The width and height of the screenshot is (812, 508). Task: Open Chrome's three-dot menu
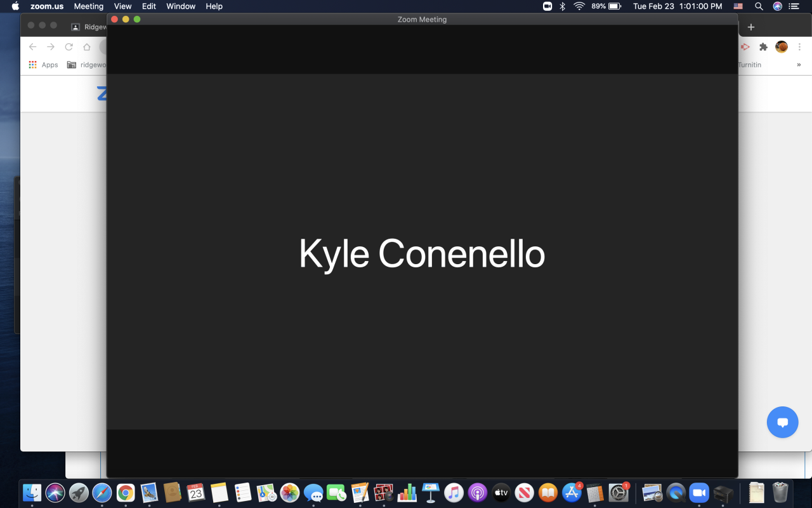pyautogui.click(x=799, y=47)
